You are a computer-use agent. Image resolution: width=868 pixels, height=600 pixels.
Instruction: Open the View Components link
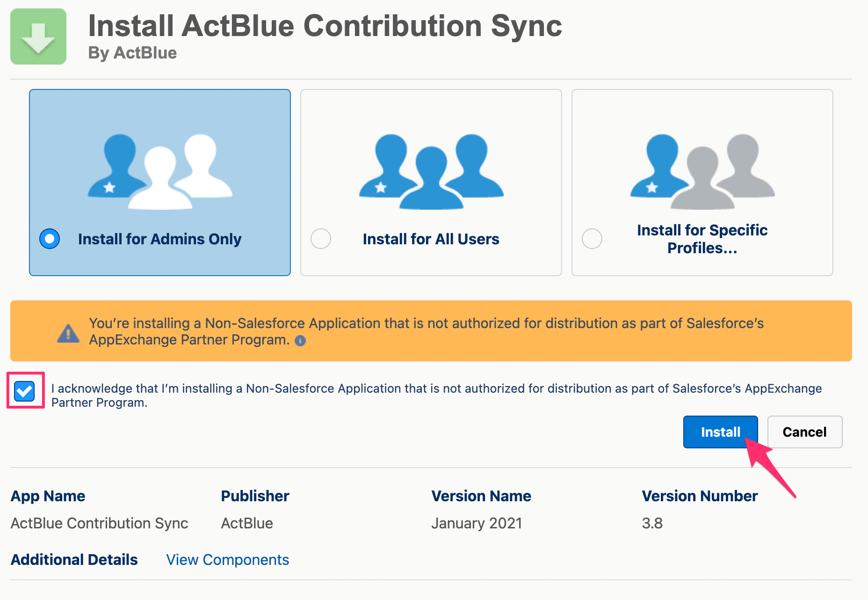pyautogui.click(x=228, y=560)
